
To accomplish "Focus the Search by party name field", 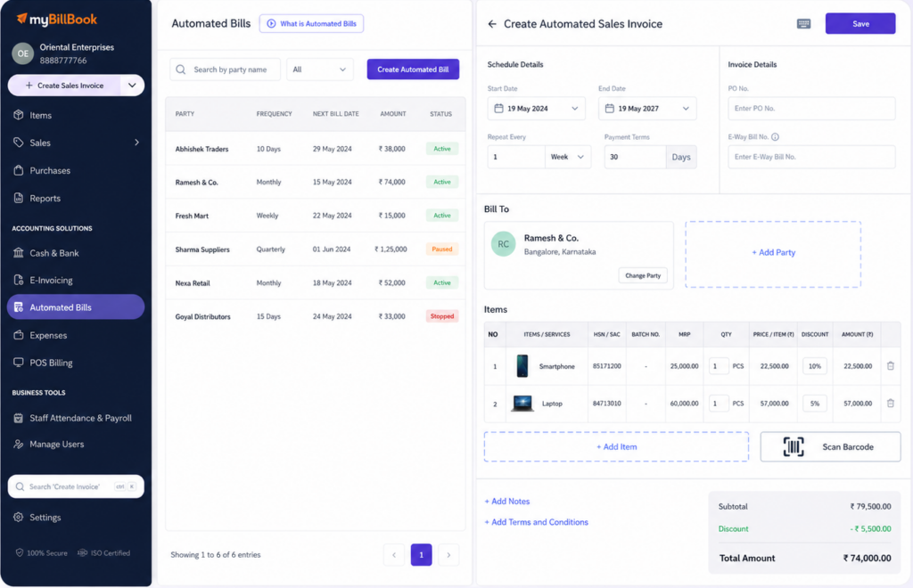I will (x=226, y=69).
